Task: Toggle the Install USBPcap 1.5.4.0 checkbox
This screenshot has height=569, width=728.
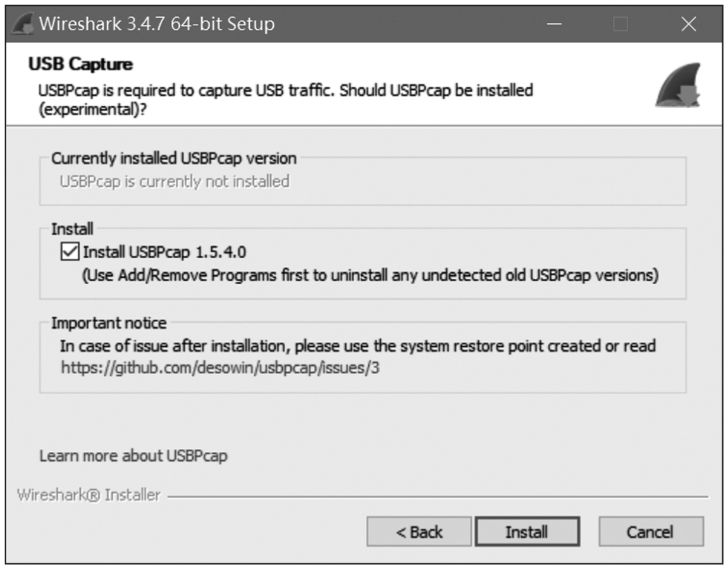Action: click(69, 252)
